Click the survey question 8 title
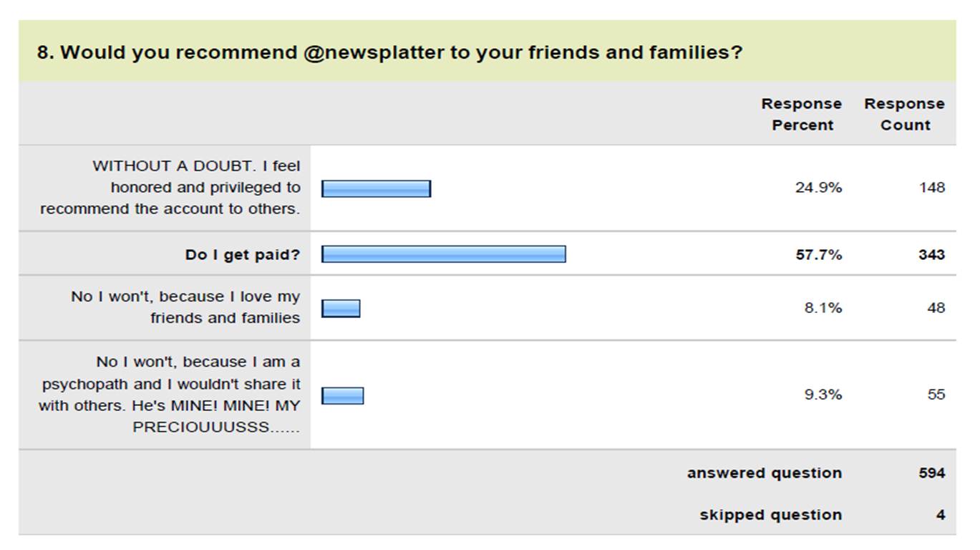This screenshot has height=550, width=980. click(389, 52)
